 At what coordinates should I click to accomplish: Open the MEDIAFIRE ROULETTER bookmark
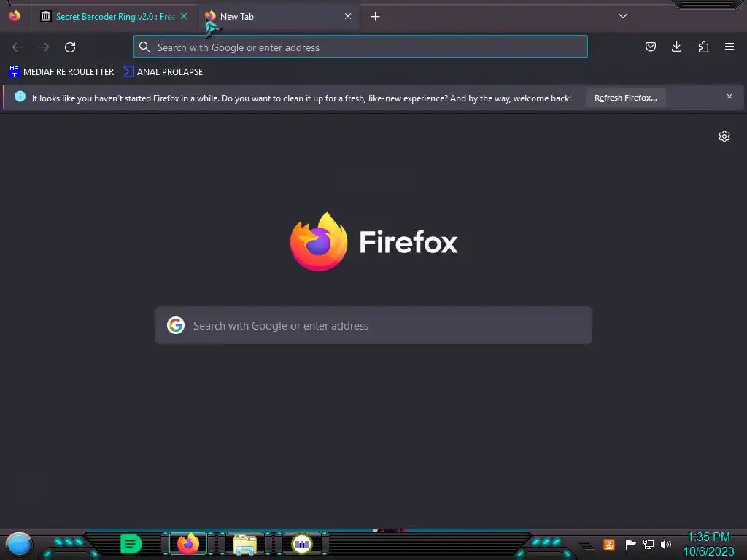(61, 72)
